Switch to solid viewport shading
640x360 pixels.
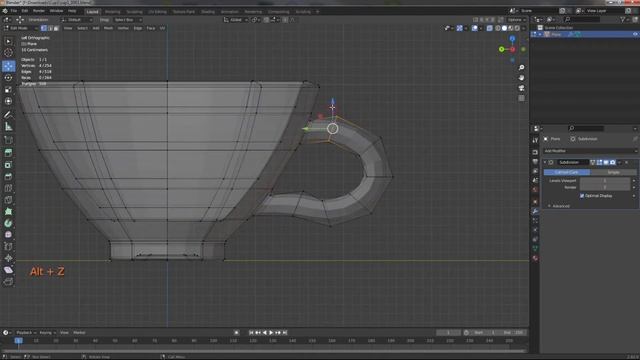[x=504, y=28]
